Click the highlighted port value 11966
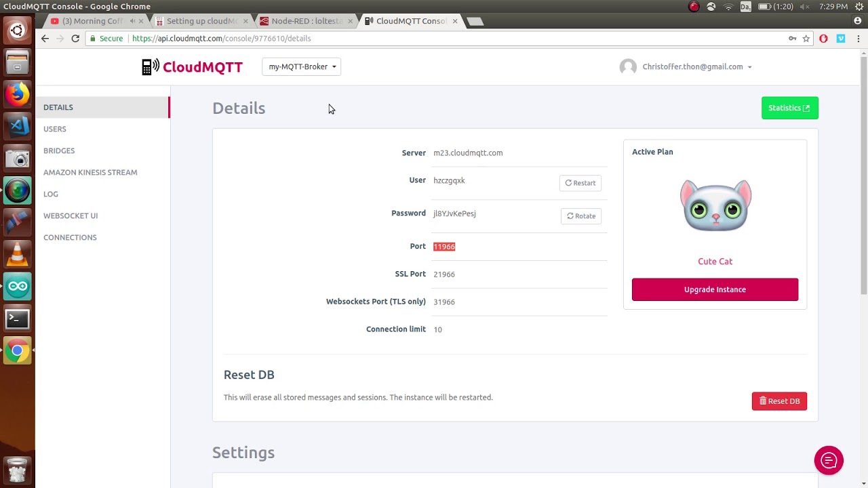Screen dimensions: 868x488 [x=444, y=247]
